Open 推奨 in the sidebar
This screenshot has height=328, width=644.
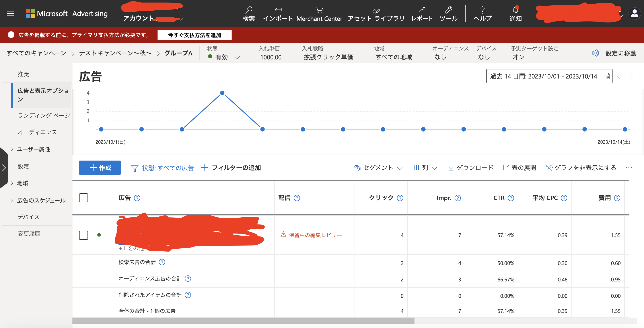point(23,74)
